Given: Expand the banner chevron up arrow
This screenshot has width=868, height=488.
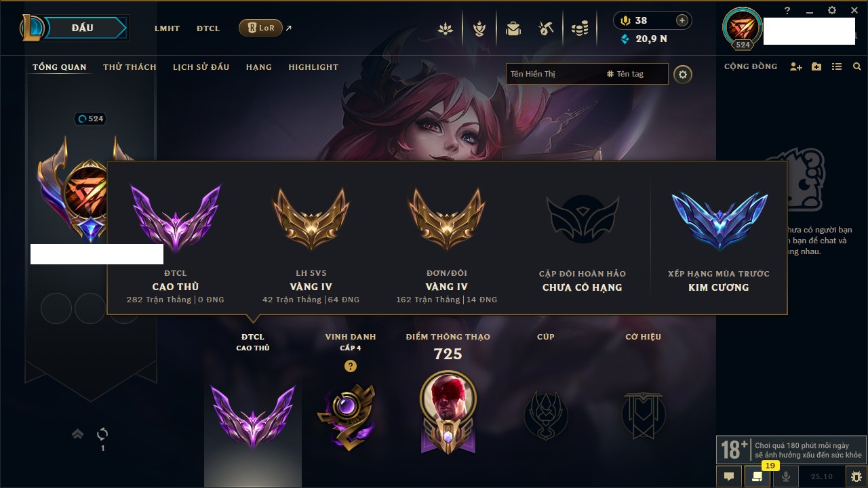Looking at the screenshot, I should tap(78, 434).
